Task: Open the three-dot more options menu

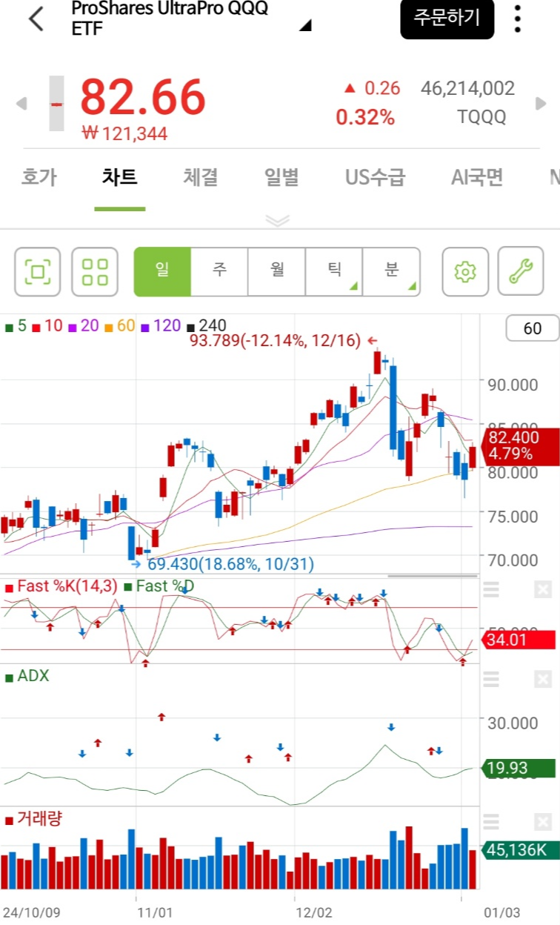Action: pyautogui.click(x=518, y=19)
